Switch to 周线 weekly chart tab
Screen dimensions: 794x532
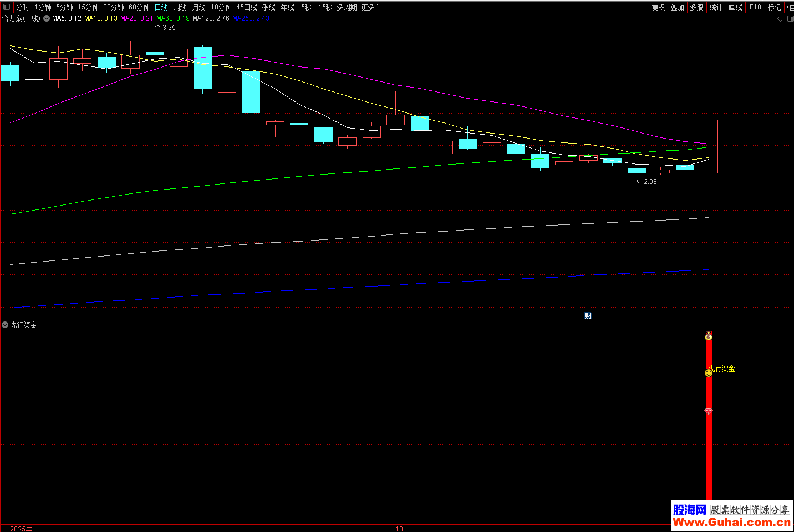pyautogui.click(x=180, y=7)
